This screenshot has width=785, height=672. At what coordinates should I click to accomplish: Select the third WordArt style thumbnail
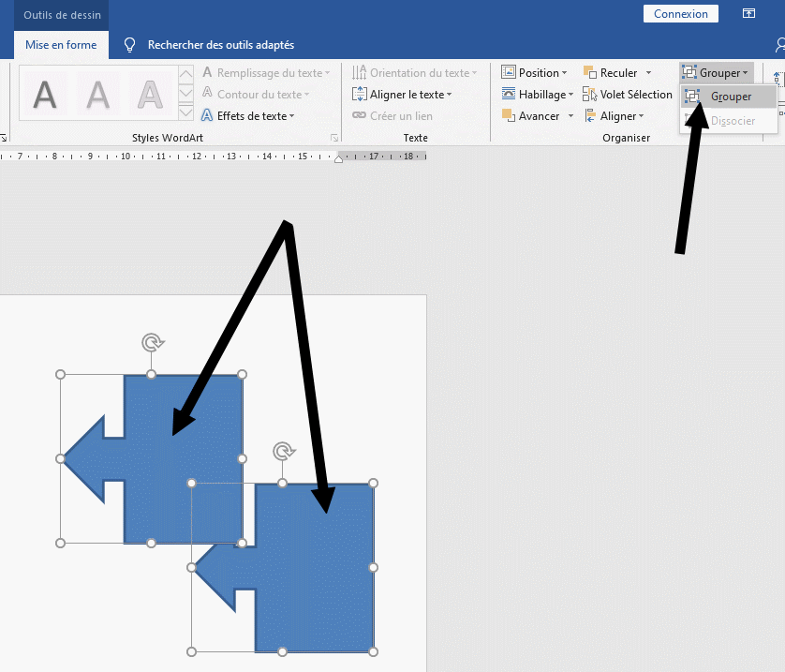coord(149,94)
